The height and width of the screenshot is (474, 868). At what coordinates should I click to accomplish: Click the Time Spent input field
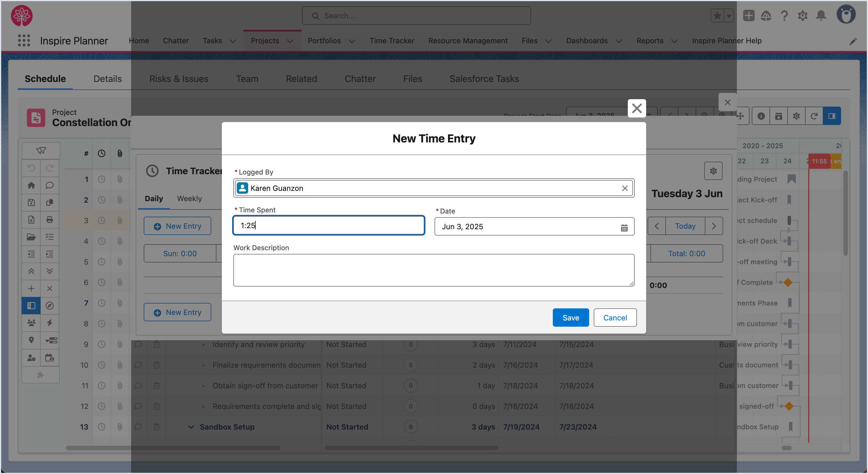click(x=329, y=225)
